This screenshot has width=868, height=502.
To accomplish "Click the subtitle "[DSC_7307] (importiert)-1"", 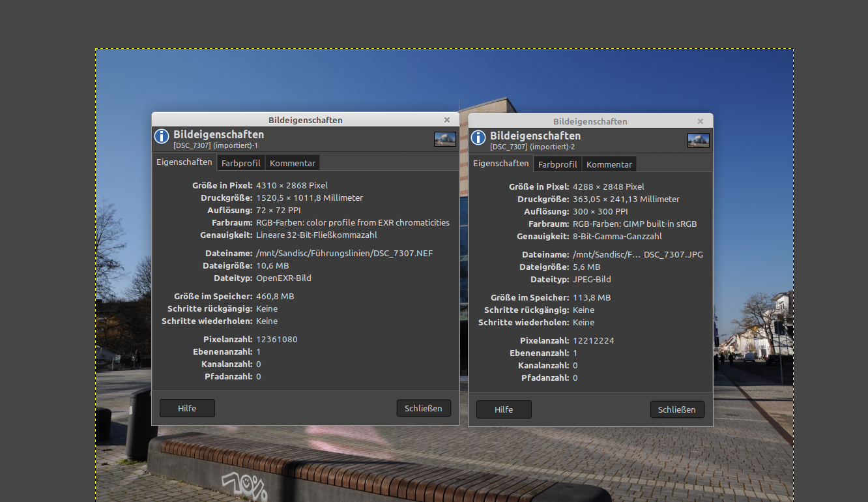I will (216, 145).
